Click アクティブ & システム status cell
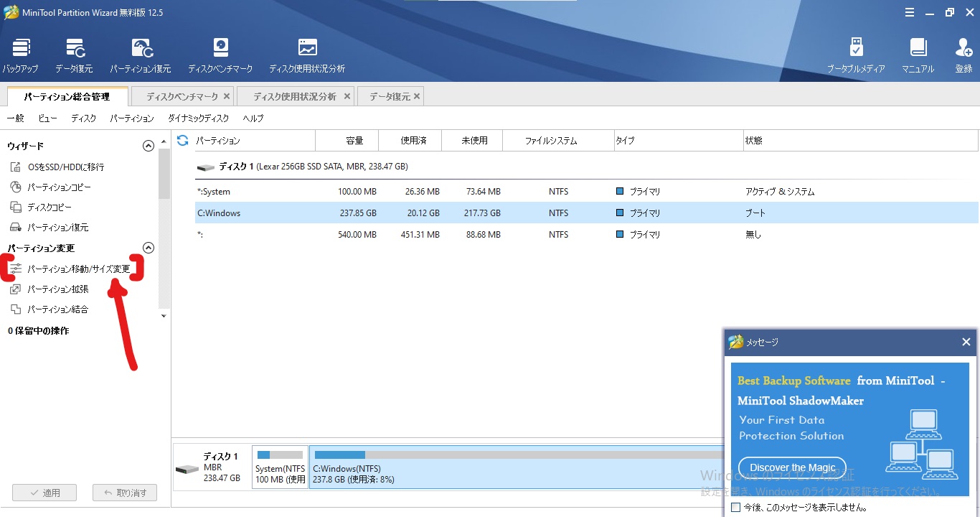The height and width of the screenshot is (517, 980). pyautogui.click(x=780, y=192)
